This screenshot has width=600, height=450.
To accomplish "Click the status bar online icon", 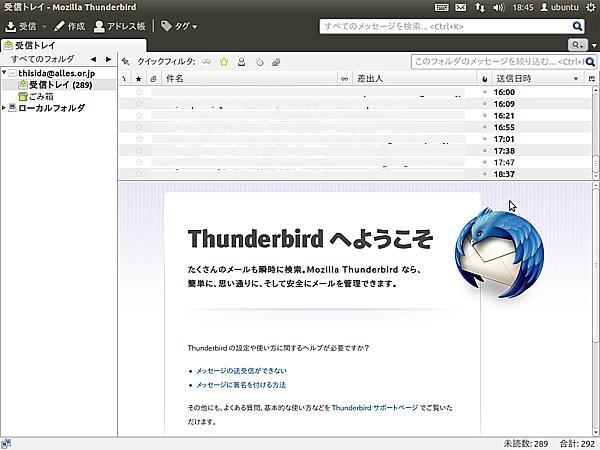I will (x=6, y=444).
